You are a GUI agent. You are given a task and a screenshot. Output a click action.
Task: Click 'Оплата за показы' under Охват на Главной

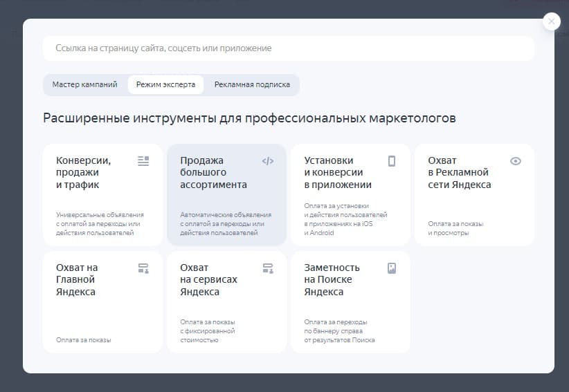(84, 340)
